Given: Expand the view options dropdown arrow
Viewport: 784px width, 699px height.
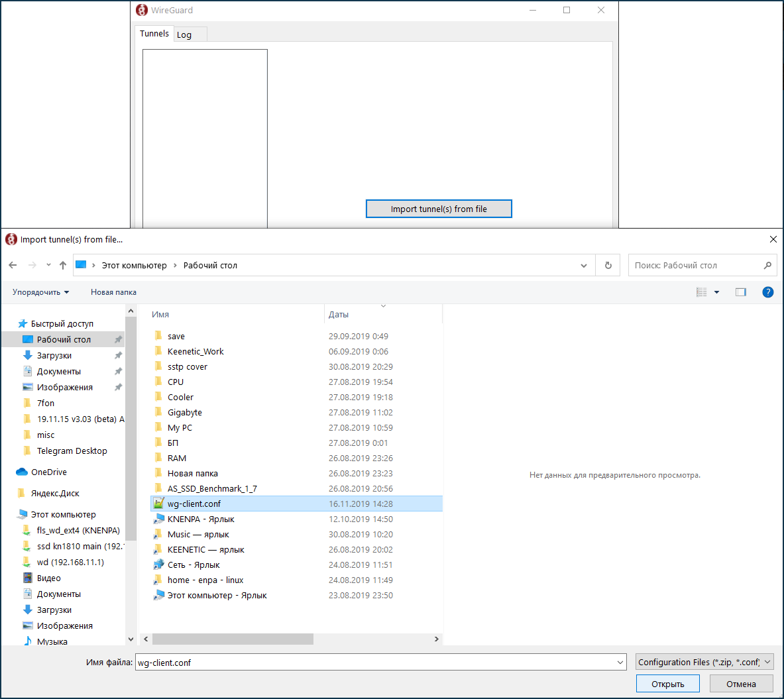Looking at the screenshot, I should tap(716, 292).
